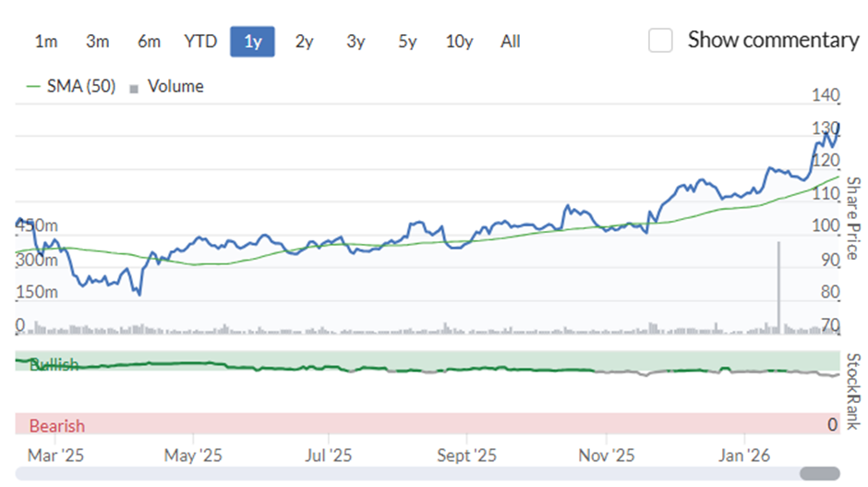Select the 3m time range
This screenshot has height=487, width=868.
tap(98, 42)
